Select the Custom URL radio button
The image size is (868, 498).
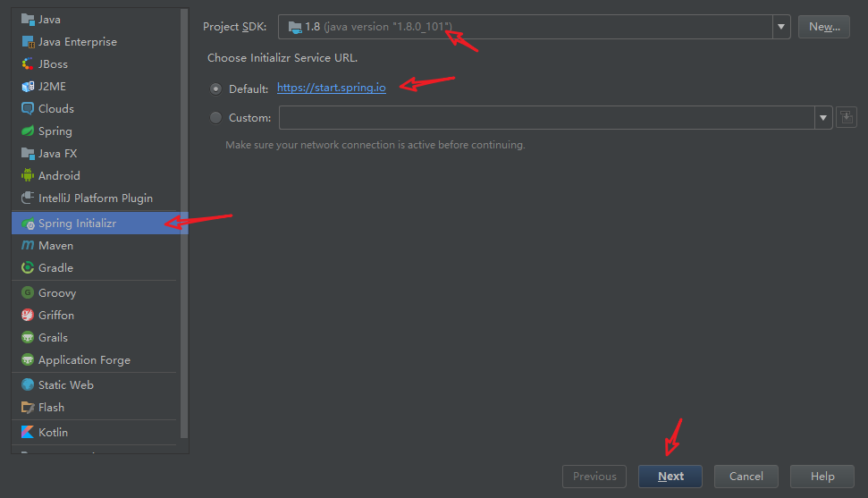point(216,117)
